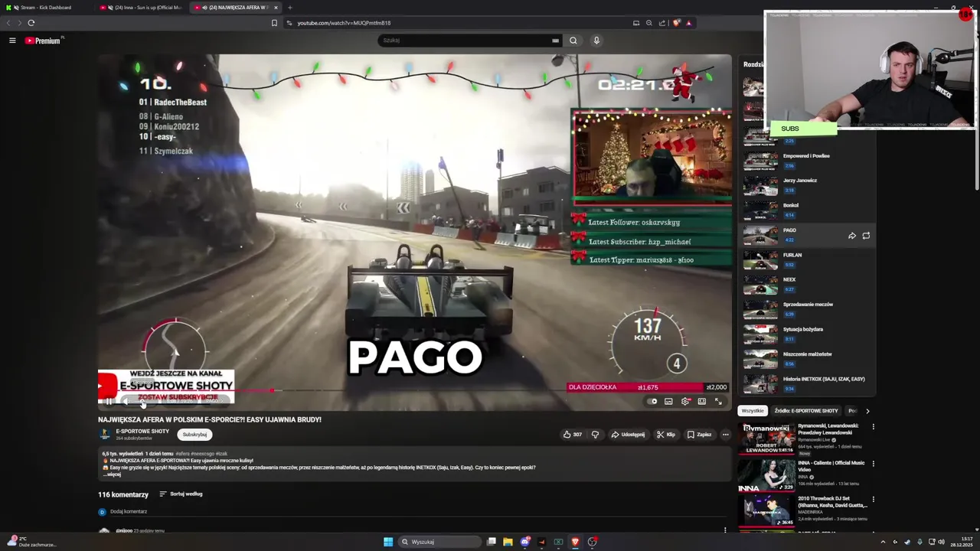The height and width of the screenshot is (551, 980).
Task: Go back with browser back arrow
Action: [9, 23]
